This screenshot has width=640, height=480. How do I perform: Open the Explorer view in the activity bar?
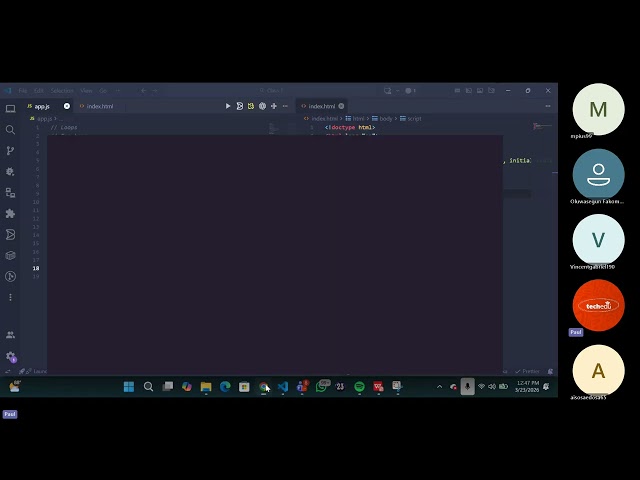[x=10, y=109]
